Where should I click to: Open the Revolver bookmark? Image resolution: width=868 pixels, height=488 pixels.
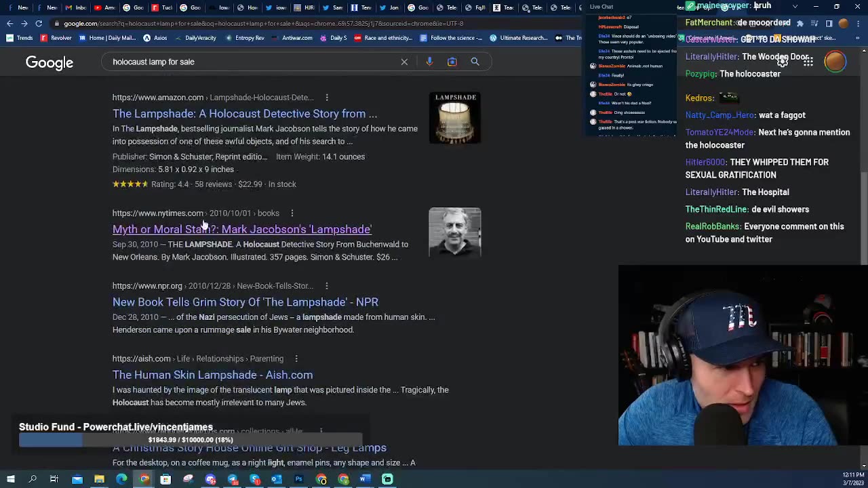click(x=56, y=38)
